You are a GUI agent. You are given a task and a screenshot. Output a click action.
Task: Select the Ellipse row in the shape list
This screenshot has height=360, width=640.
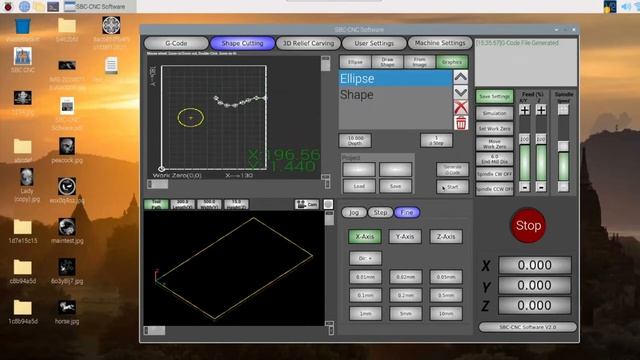[x=396, y=78]
